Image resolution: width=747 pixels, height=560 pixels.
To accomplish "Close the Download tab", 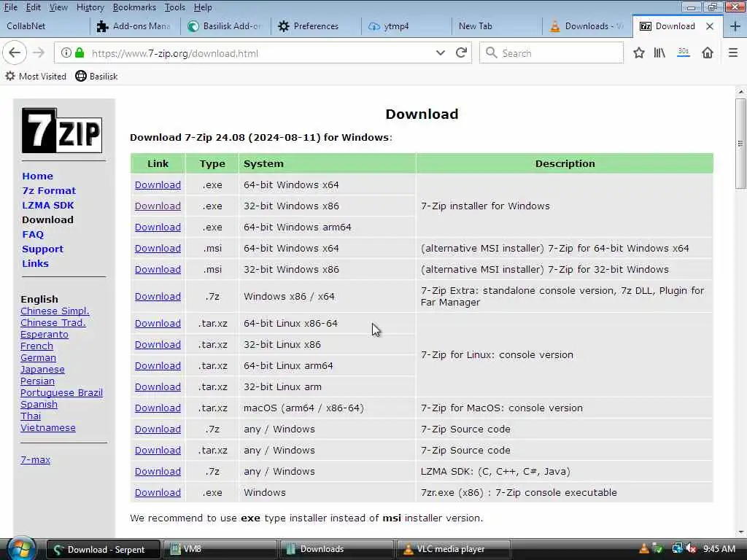I will [x=709, y=26].
